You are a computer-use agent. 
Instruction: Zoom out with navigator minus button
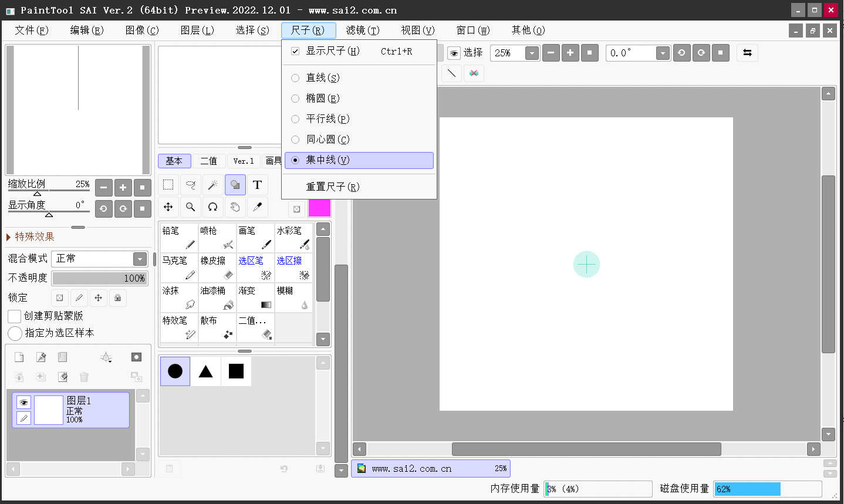(x=103, y=188)
